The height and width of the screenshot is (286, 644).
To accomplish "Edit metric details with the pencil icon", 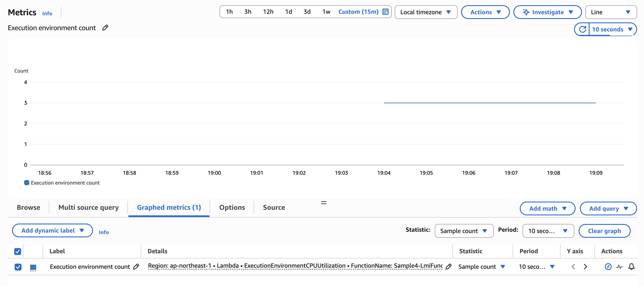I will 449,267.
